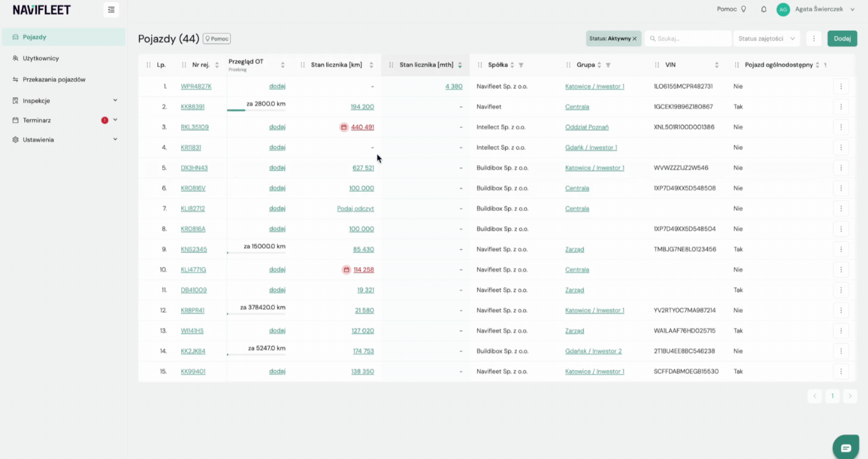Open Agata Świerczek user menu chevron
The image size is (868, 459).
(853, 9)
